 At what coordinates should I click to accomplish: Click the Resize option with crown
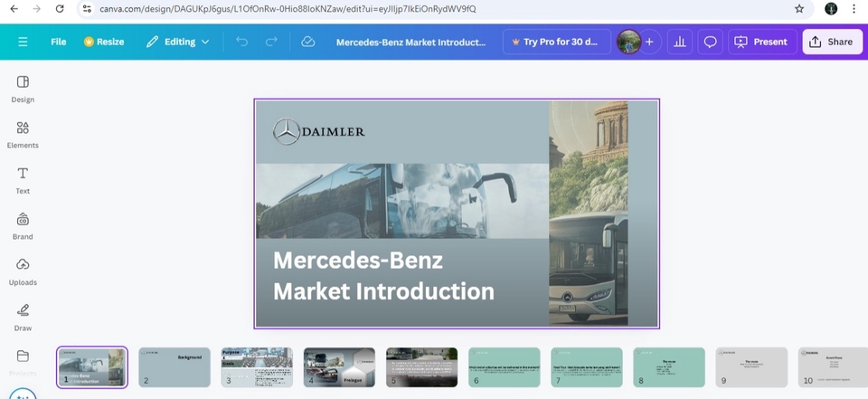click(x=104, y=42)
